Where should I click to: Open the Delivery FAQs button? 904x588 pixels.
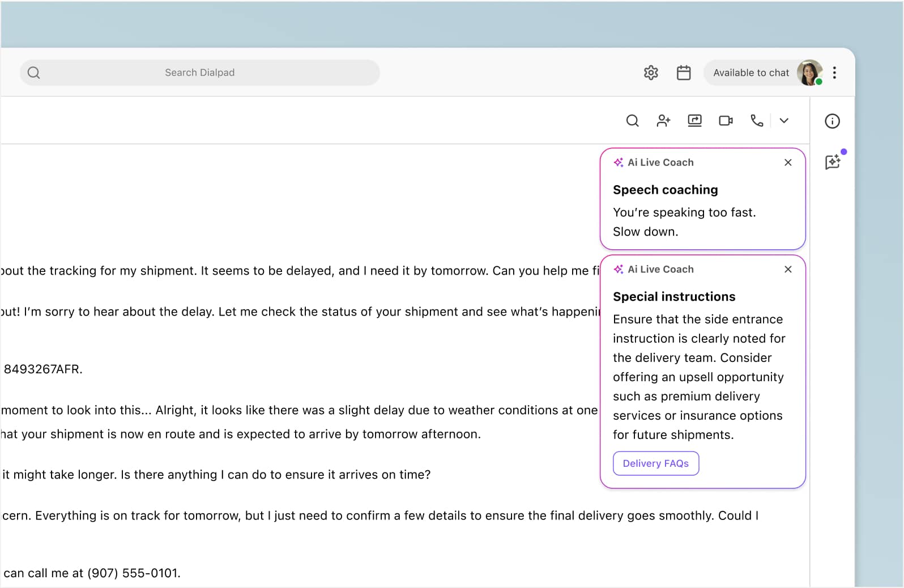click(656, 463)
